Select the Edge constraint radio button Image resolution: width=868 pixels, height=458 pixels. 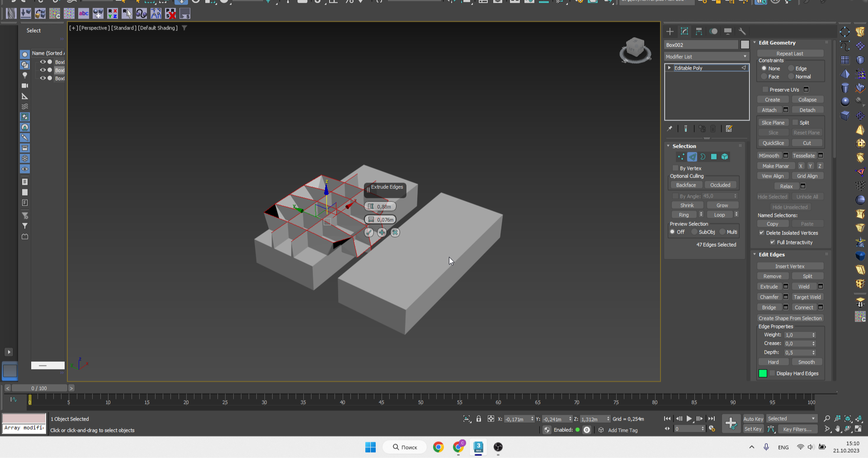[x=790, y=68]
